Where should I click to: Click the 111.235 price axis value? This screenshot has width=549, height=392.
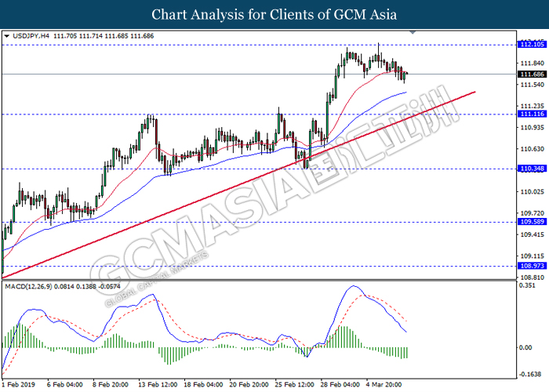[533, 106]
